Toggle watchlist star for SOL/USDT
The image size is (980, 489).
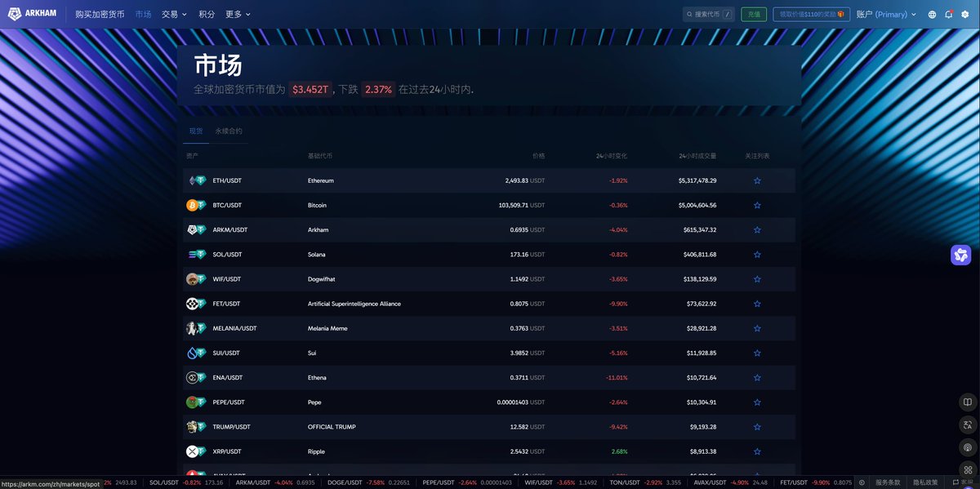757,255
